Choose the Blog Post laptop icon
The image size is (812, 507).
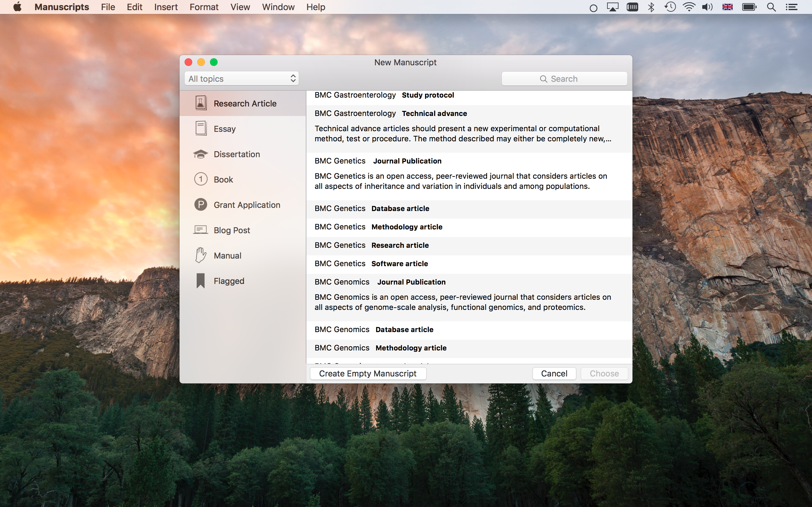click(x=201, y=230)
